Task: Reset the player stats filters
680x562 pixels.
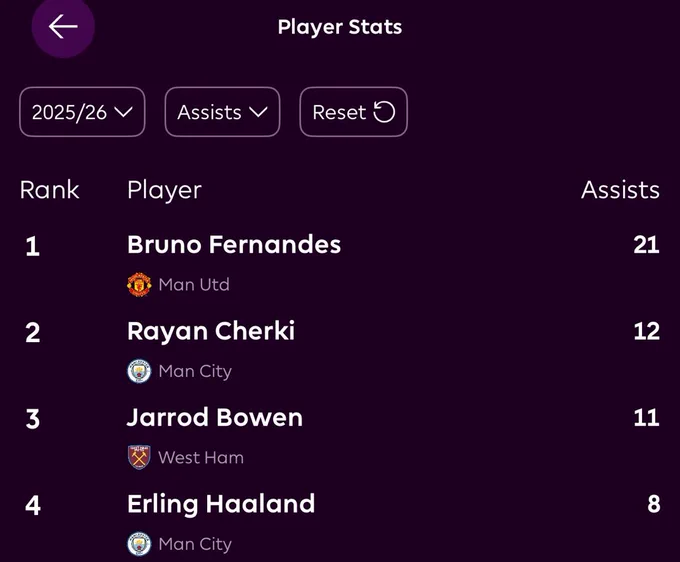Action: 353,112
